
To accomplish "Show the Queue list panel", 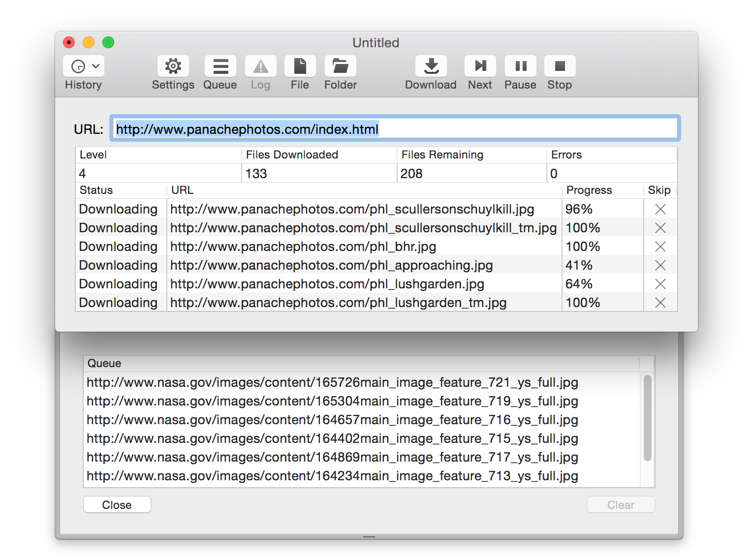I will pyautogui.click(x=220, y=66).
